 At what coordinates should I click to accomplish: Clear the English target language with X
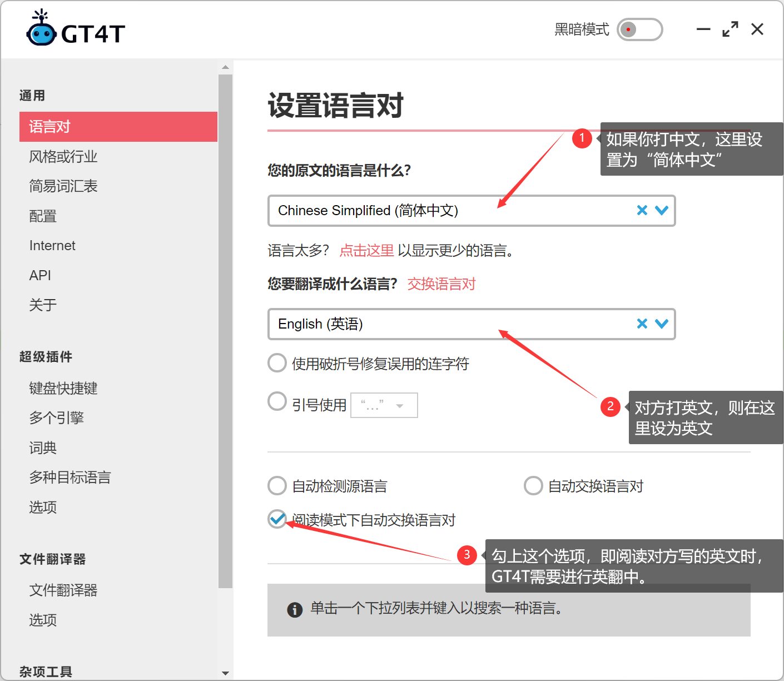pyautogui.click(x=642, y=324)
